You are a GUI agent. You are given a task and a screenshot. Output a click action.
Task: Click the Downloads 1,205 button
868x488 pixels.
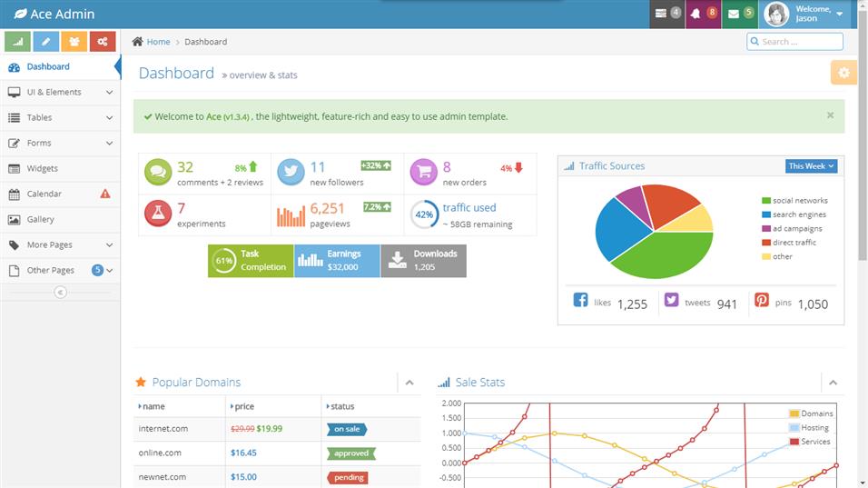pyautogui.click(x=423, y=260)
